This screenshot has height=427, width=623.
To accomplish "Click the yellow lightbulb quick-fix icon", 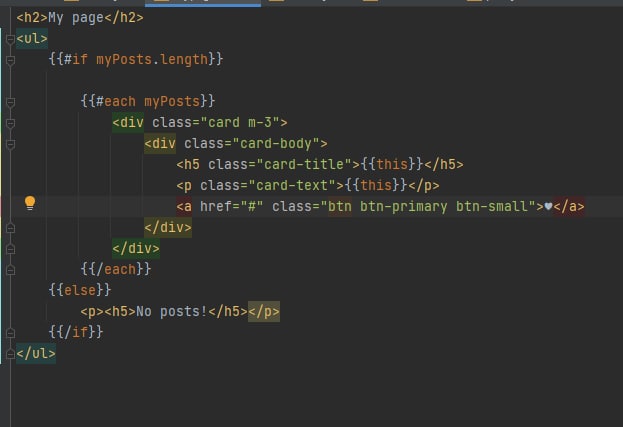I will pos(30,203).
